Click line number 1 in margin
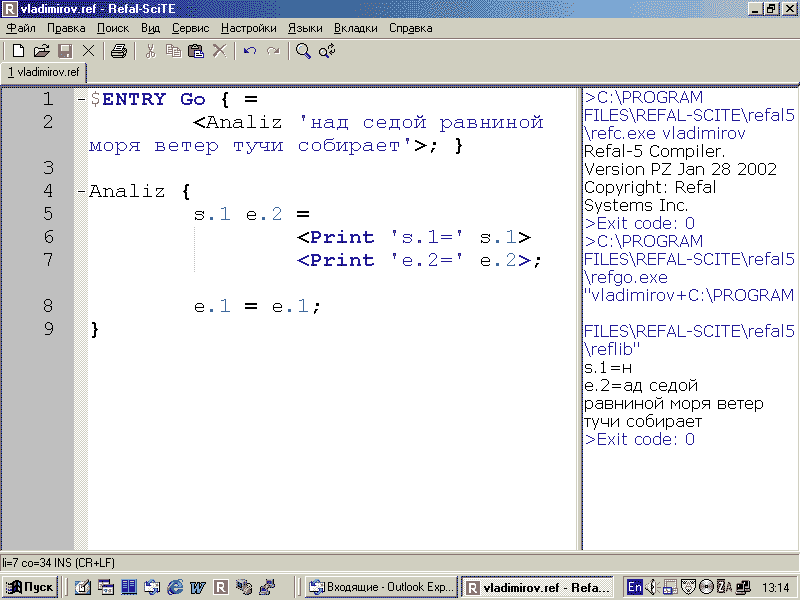The width and height of the screenshot is (800, 600). tap(48, 99)
